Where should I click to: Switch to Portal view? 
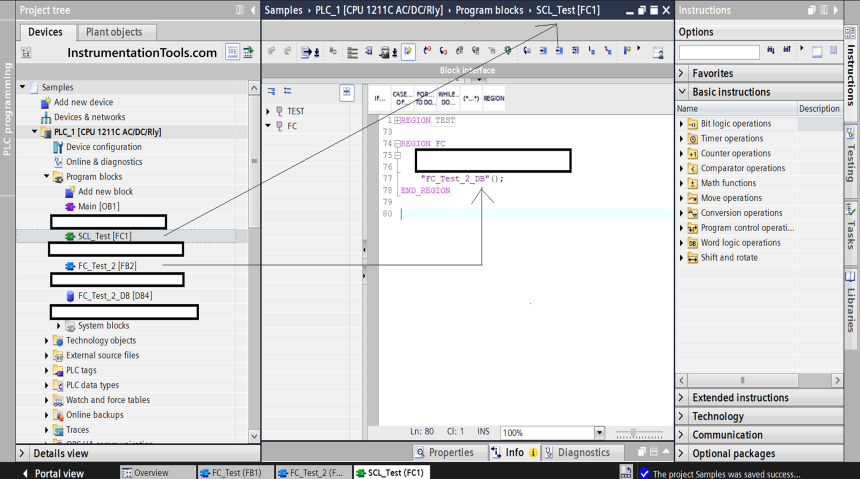(53, 473)
